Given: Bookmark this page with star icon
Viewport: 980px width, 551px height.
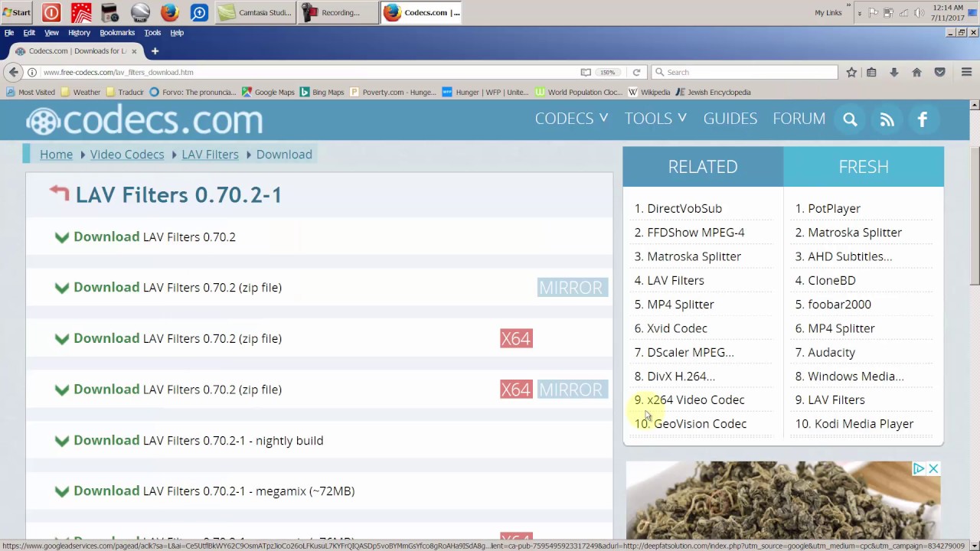Looking at the screenshot, I should pos(851,72).
